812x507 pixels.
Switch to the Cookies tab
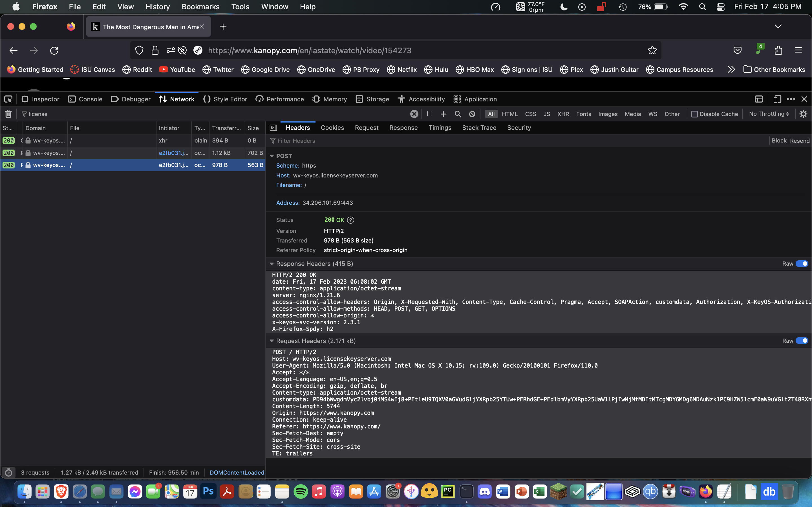click(332, 128)
